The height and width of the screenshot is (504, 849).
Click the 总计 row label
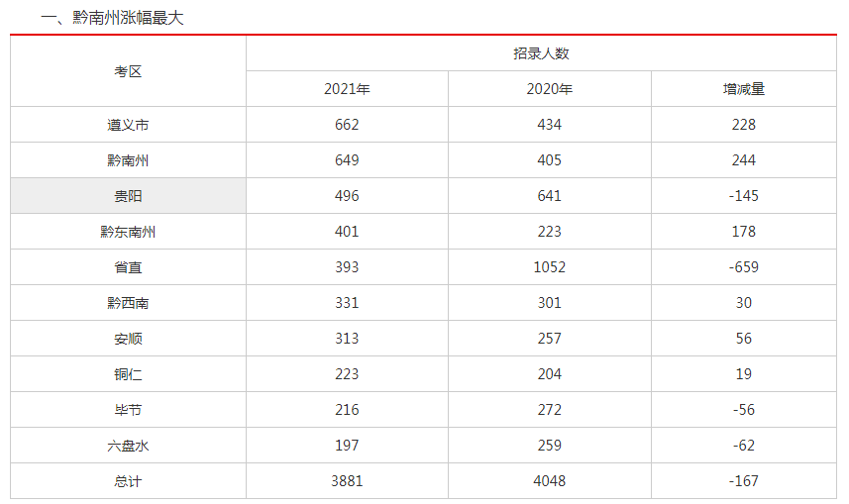click(128, 481)
